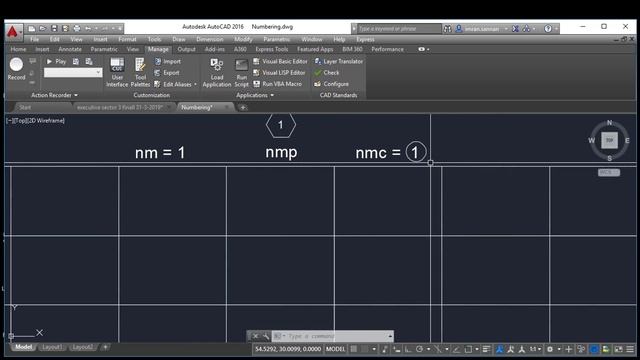
Task: Toggle lineweight display in status bar
Action: [486, 349]
